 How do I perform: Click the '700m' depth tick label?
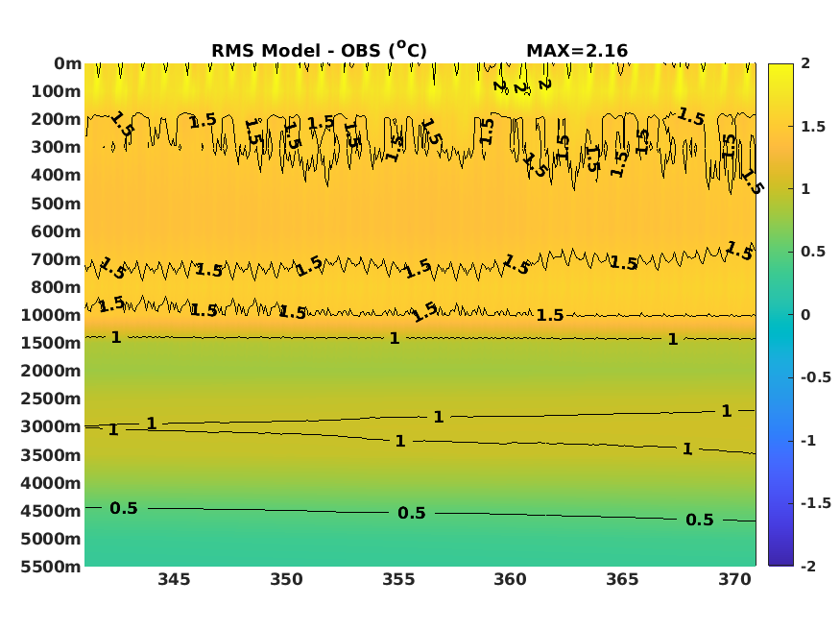coord(56,260)
